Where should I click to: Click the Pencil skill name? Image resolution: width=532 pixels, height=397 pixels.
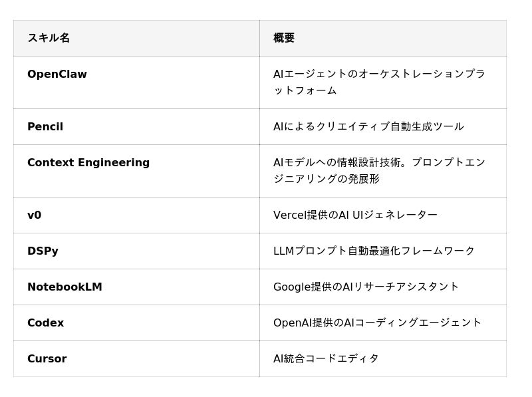coord(45,126)
